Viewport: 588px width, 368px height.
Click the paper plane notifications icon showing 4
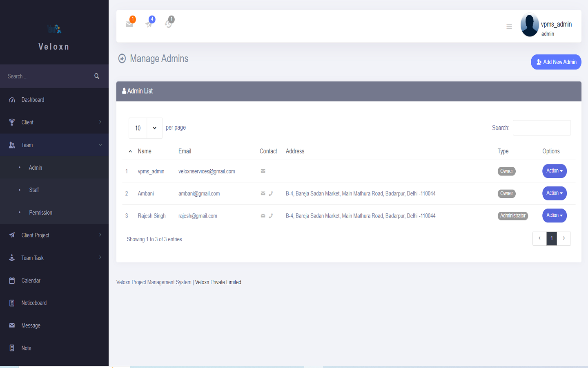click(x=149, y=23)
